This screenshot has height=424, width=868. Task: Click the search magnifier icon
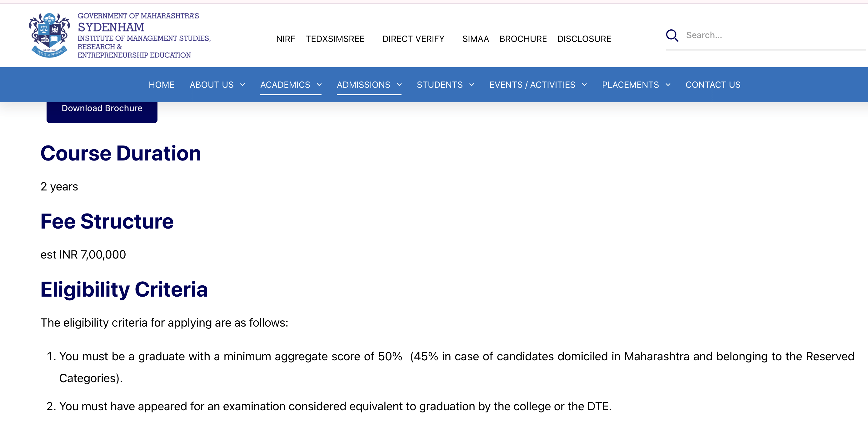pos(672,35)
